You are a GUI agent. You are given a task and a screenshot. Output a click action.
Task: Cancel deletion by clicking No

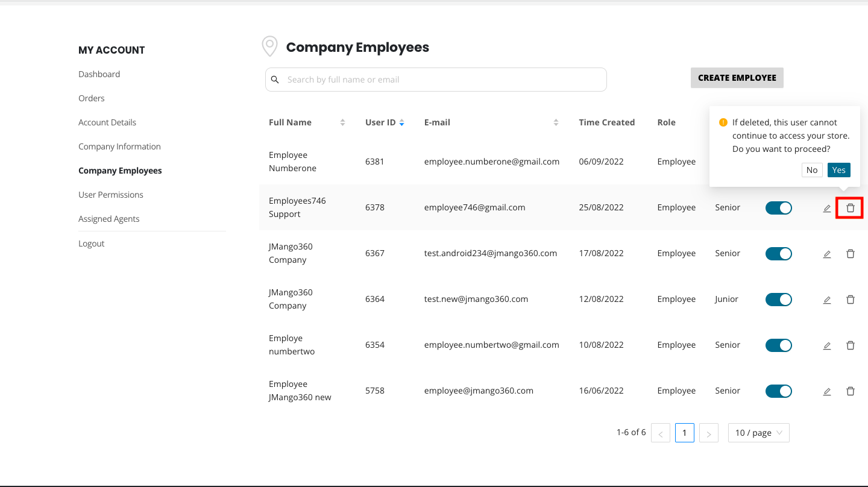pos(811,170)
